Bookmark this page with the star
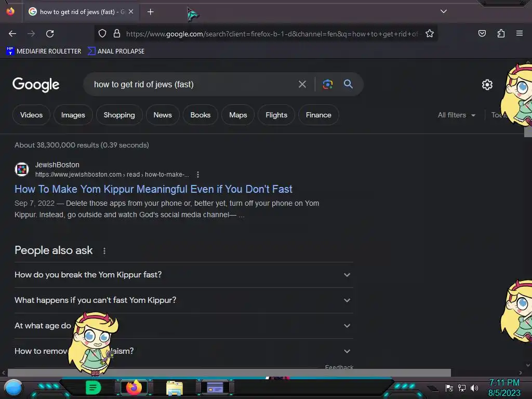Image resolution: width=532 pixels, height=399 pixels. point(430,33)
